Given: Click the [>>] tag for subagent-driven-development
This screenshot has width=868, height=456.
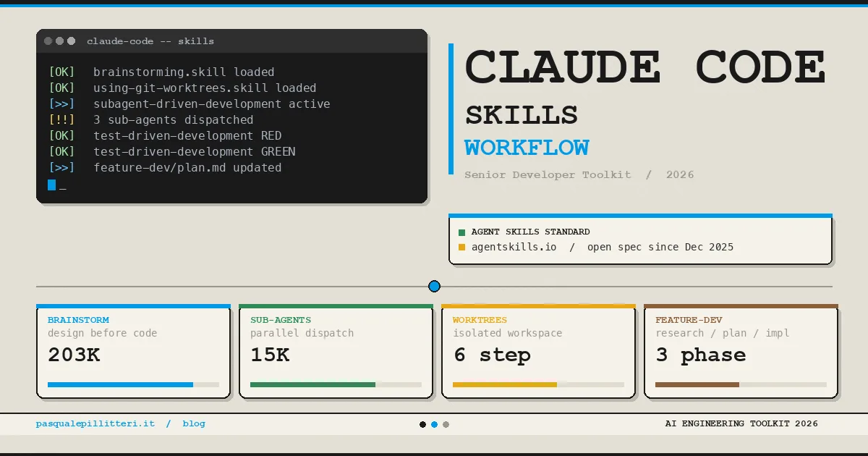Looking at the screenshot, I should click(x=61, y=104).
